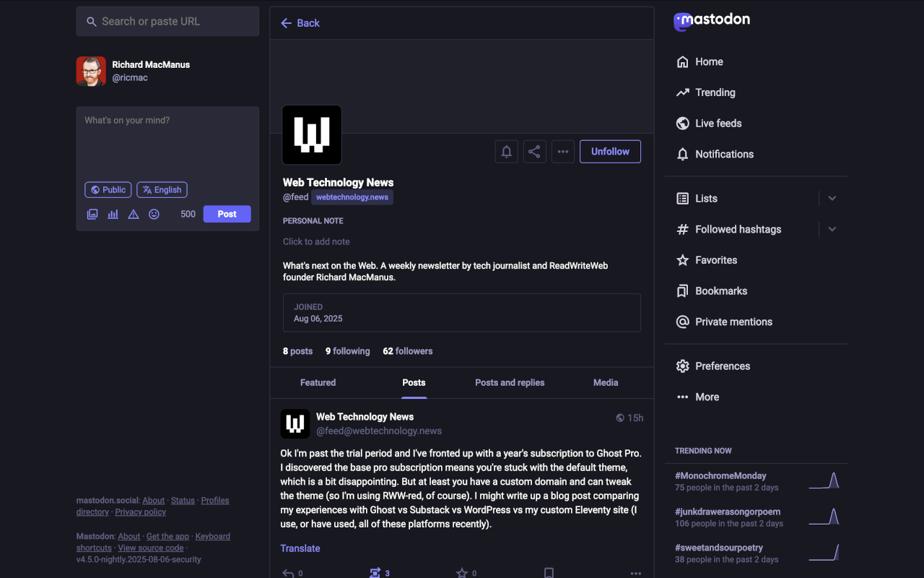Expand the Followed hashtags chevron
This screenshot has height=578, width=924.
[x=832, y=230]
